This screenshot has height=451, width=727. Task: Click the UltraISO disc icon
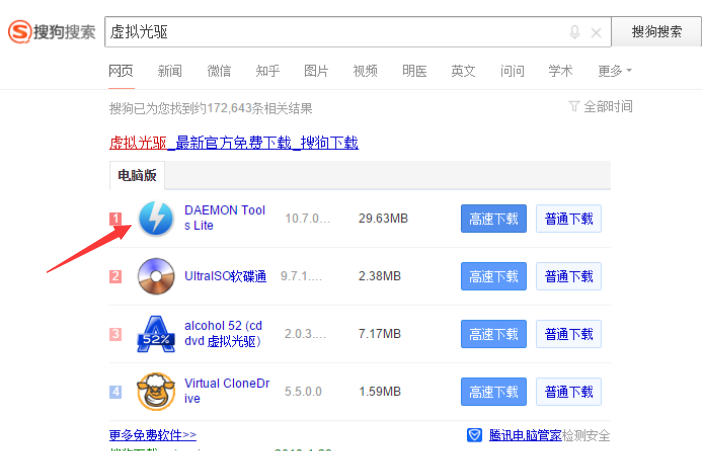155,276
